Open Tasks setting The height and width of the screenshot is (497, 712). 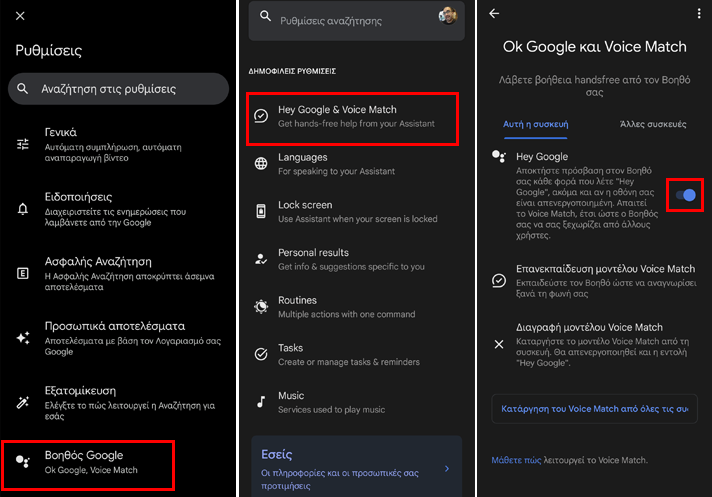pyautogui.click(x=356, y=354)
